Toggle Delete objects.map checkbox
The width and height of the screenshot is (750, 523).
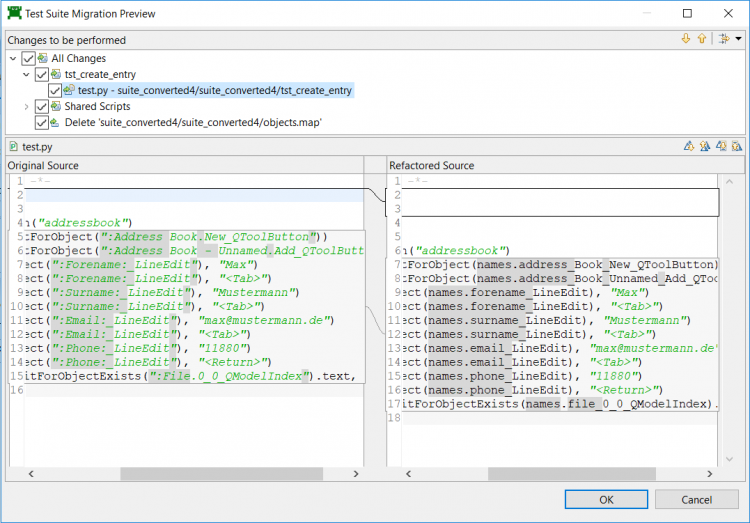41,123
